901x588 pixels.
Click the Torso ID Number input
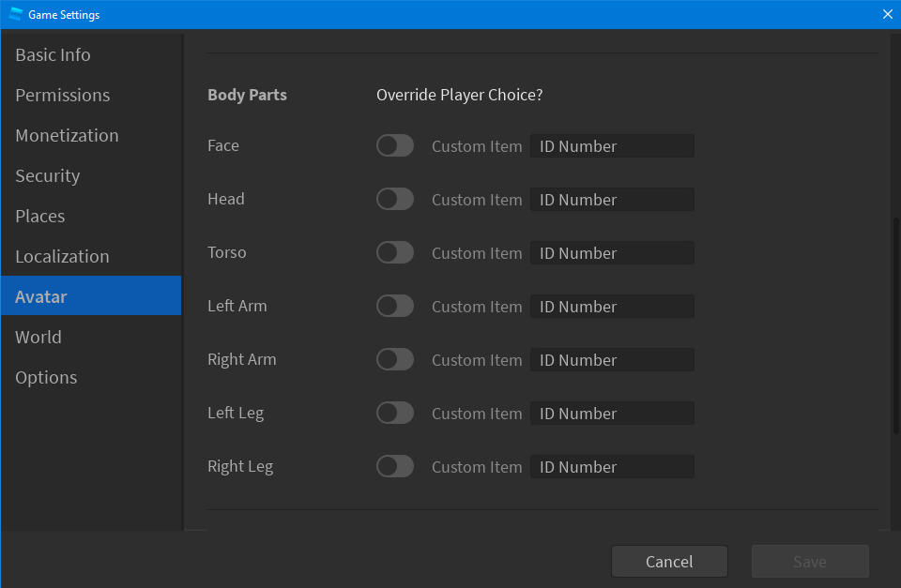coord(612,252)
